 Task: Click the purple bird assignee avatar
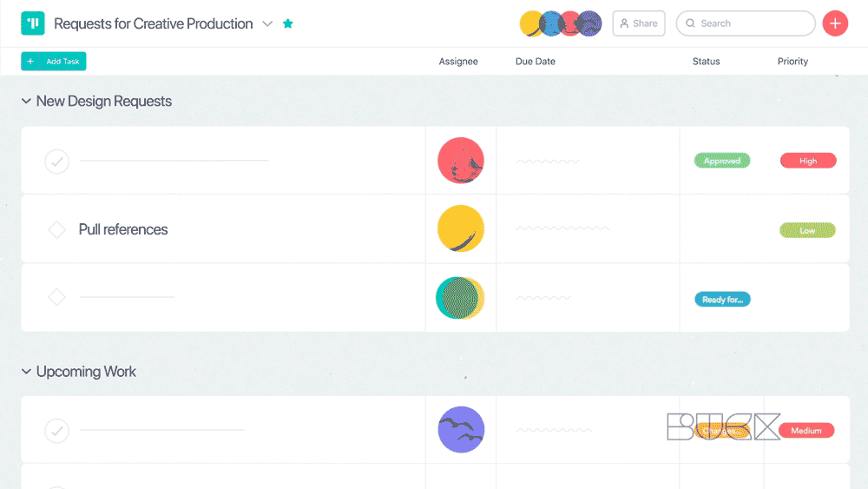coord(461,430)
